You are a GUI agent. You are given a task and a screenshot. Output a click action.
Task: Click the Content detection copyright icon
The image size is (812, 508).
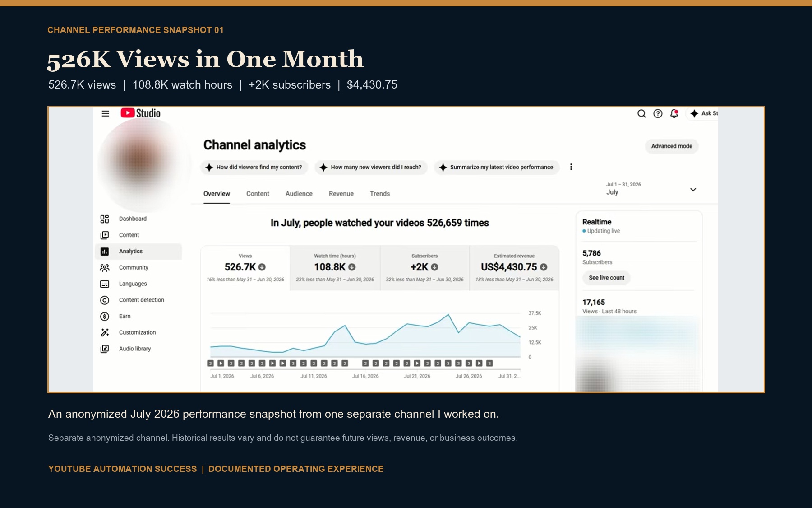pyautogui.click(x=105, y=300)
